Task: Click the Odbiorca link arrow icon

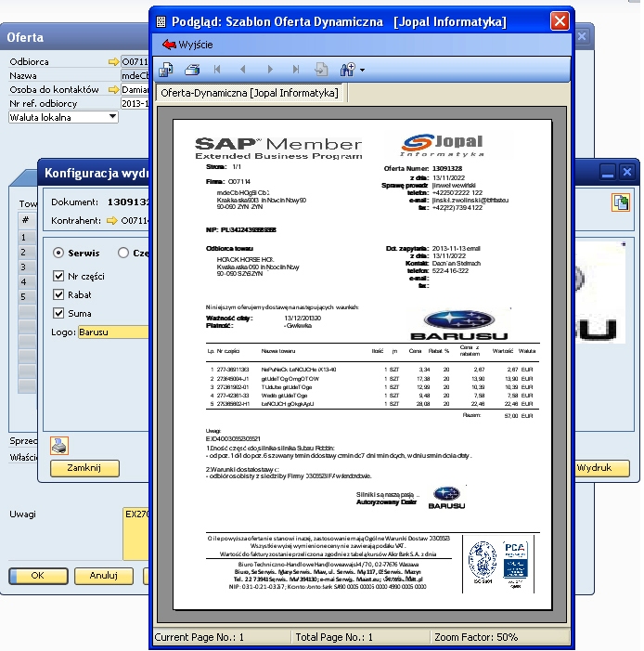Action: coord(113,62)
